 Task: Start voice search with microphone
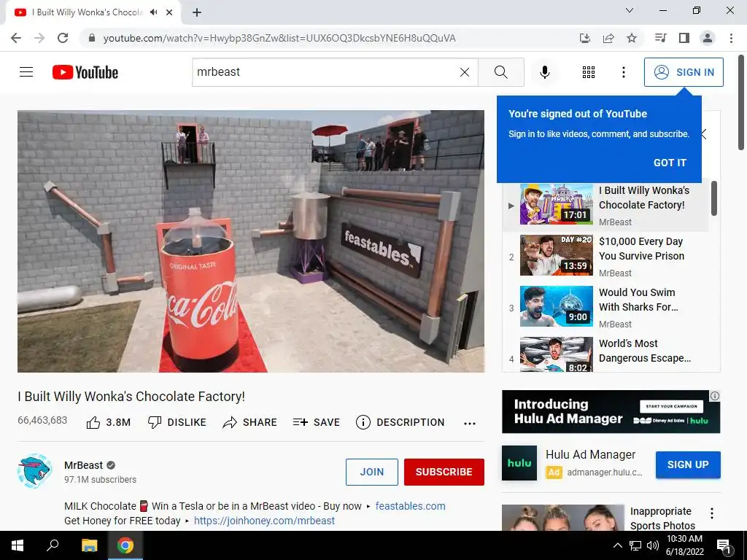point(544,72)
